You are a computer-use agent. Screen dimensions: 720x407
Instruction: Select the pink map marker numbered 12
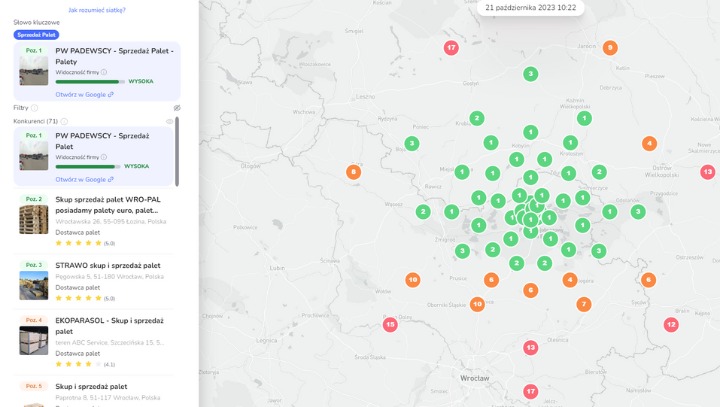coord(671,324)
